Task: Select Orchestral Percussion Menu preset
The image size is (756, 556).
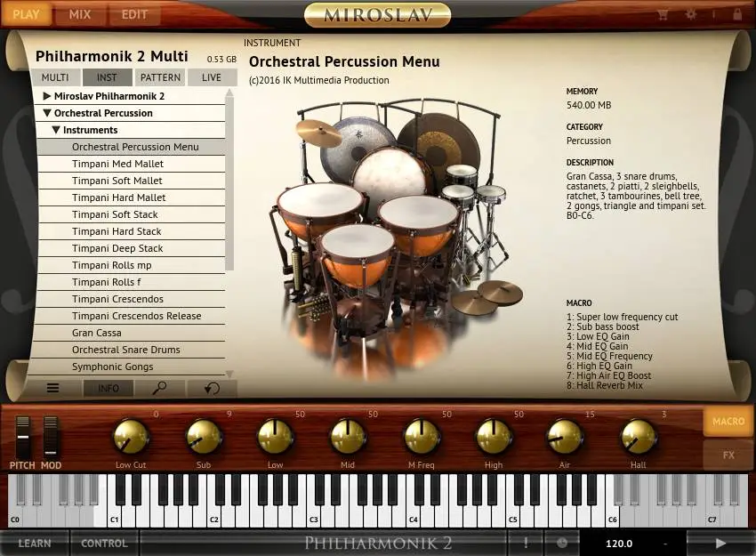Action: pos(131,147)
